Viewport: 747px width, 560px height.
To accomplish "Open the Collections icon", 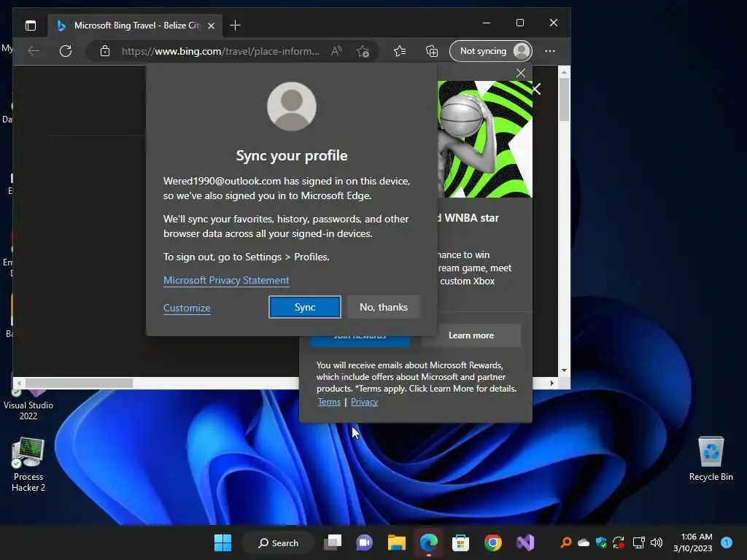I will [432, 51].
